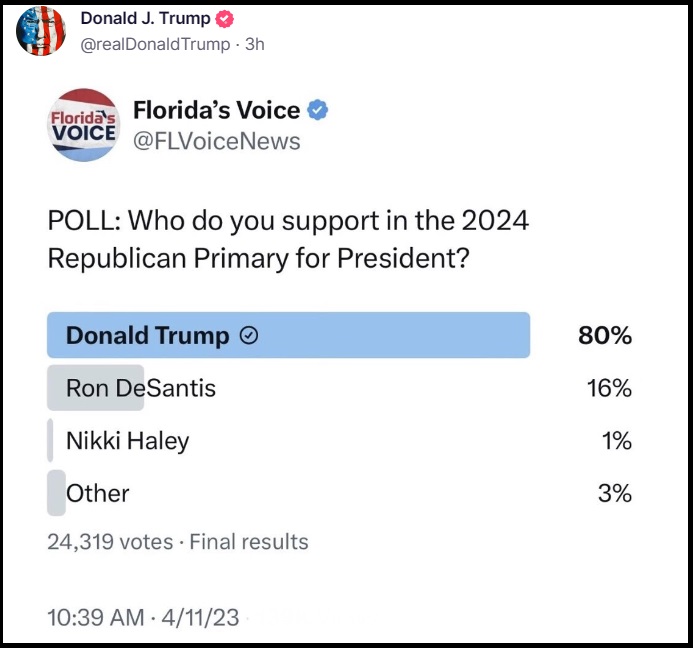
Task: Click the @FLVoiceNews handle
Action: (216, 141)
